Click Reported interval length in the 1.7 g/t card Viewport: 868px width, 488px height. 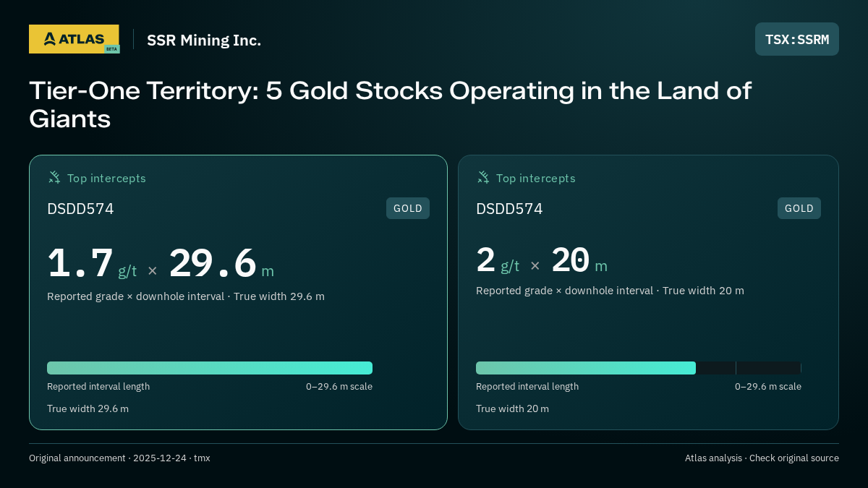click(98, 387)
